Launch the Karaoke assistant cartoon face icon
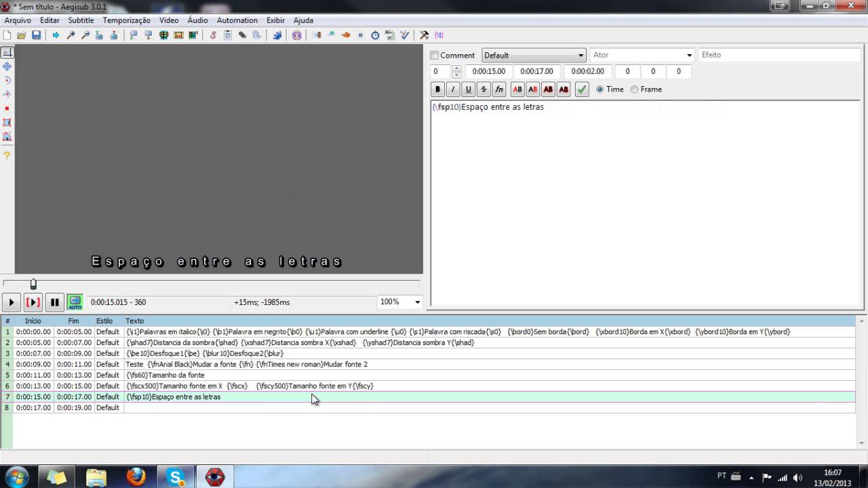The width and height of the screenshot is (868, 488). [297, 35]
